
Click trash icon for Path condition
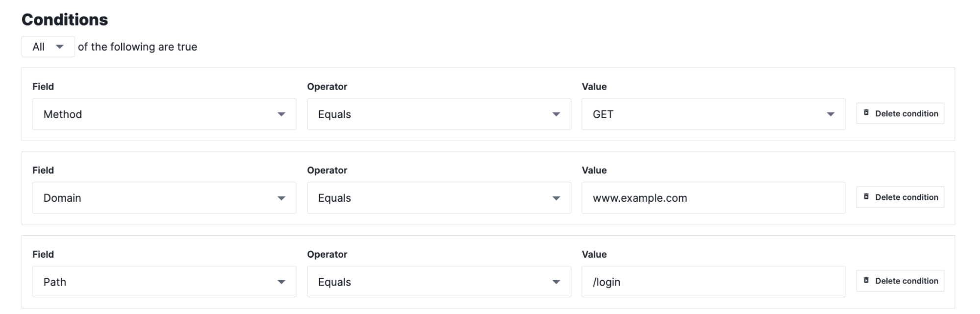tap(866, 280)
